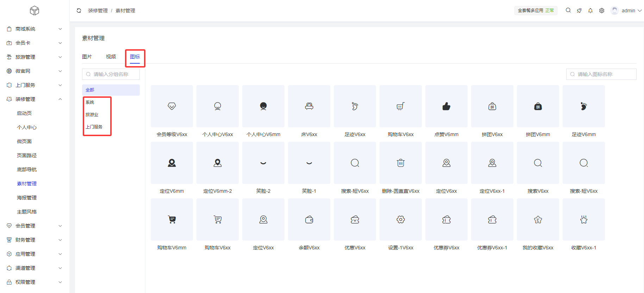The height and width of the screenshot is (293, 644).
Task: Click the cube logo above the sidebar
Action: tap(35, 11)
